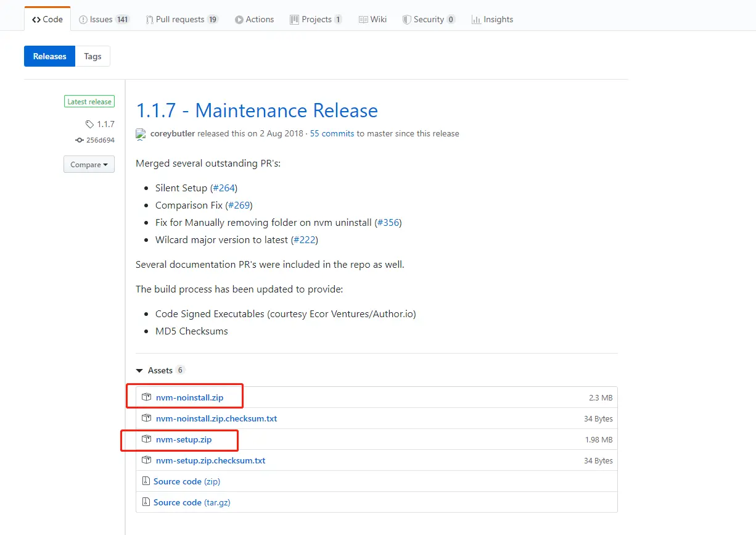Viewport: 756px width, 535px height.
Task: Click the tag icon next to 1.1.7
Action: pos(90,124)
